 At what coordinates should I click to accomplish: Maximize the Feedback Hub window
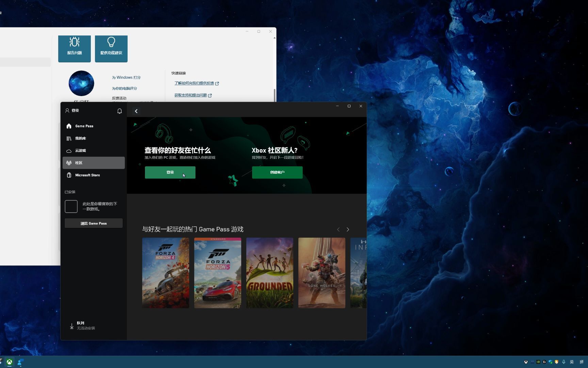click(259, 31)
